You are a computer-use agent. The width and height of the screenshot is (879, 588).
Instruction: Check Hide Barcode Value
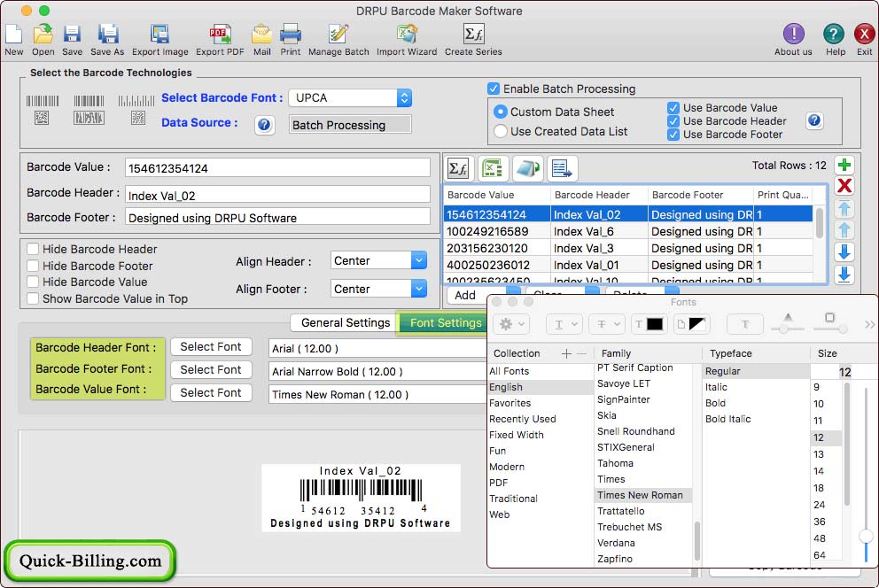33,282
